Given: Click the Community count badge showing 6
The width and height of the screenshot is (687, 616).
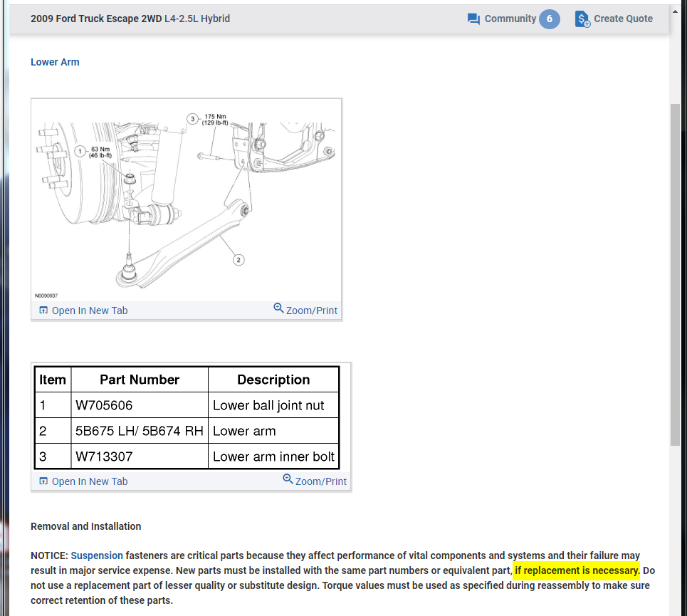Looking at the screenshot, I should point(549,19).
